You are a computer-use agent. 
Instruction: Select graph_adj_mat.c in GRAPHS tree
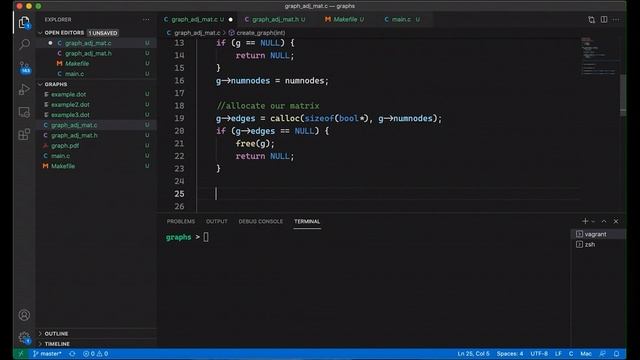(x=96, y=125)
